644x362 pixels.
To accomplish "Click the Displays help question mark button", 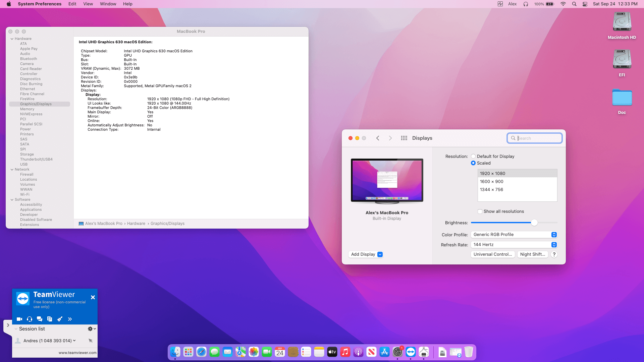I will [554, 254].
